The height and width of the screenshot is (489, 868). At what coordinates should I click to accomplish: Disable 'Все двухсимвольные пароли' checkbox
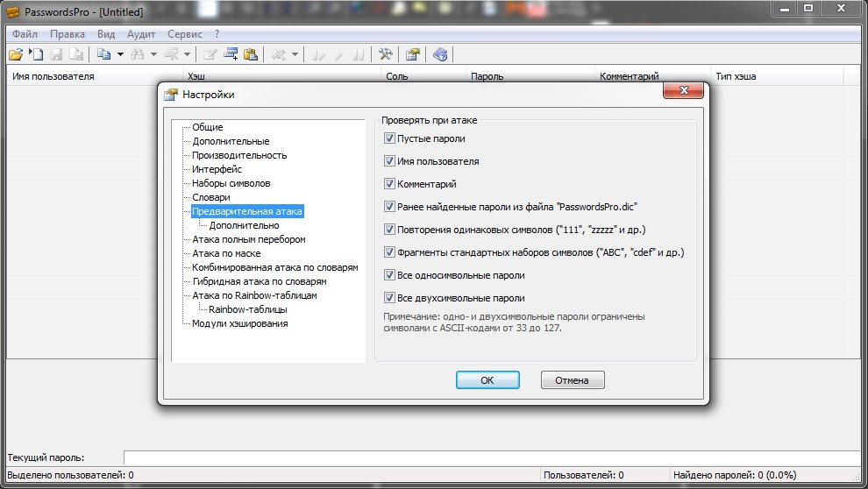click(x=390, y=298)
